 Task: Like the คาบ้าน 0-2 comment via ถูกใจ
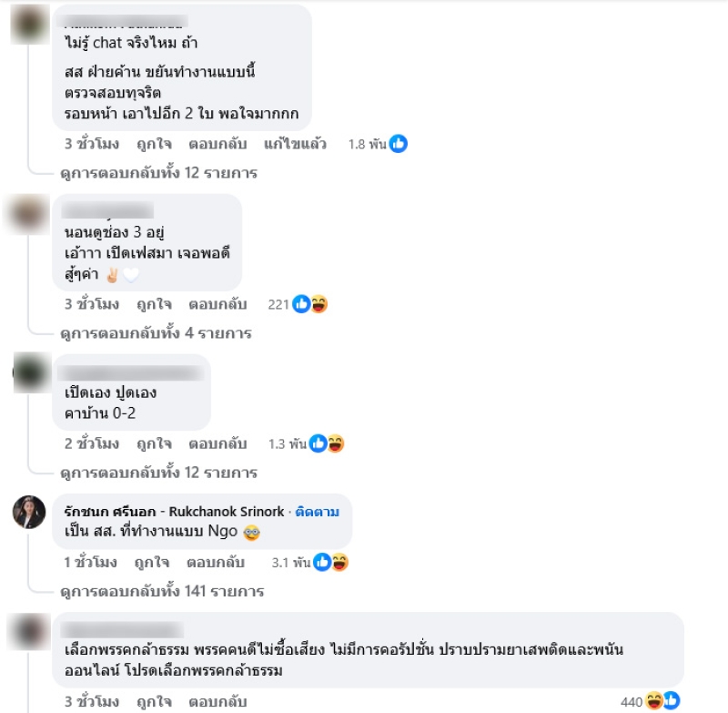(154, 443)
